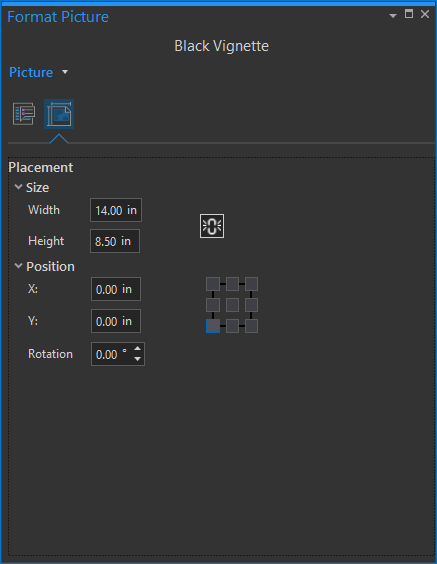Decrease the Rotation value with down arrow
The image size is (437, 564).
point(137,359)
